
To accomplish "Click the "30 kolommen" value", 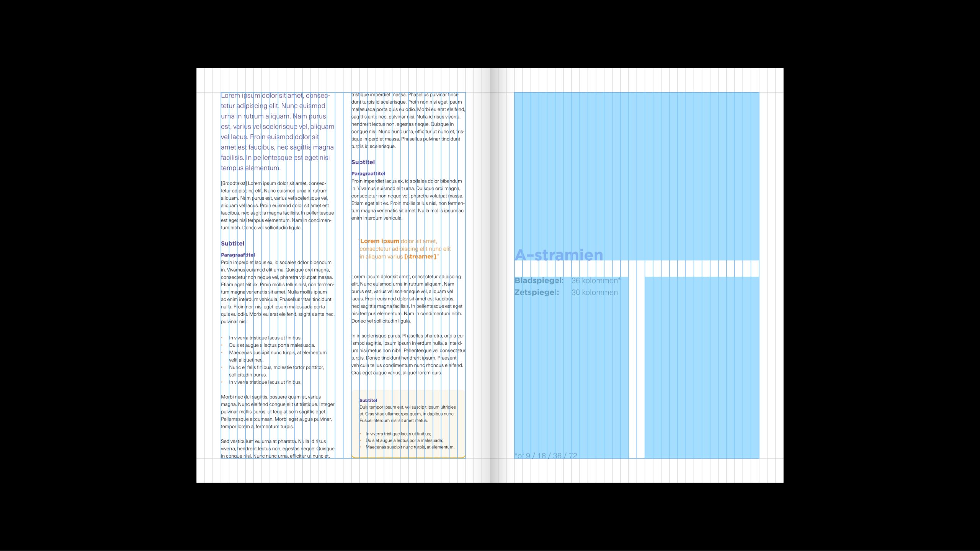I will 595,292.
